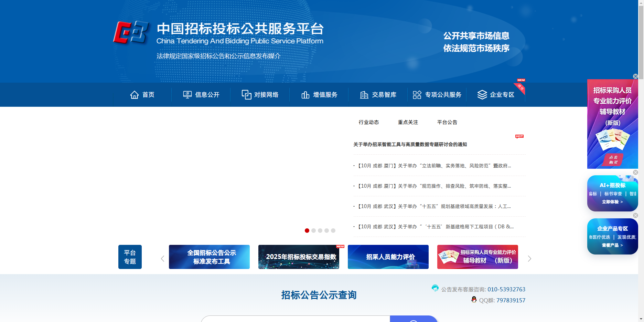Image resolution: width=644 pixels, height=322 pixels.
Task: Open the 规范操作、排查风险 news item
Action: coord(434,186)
